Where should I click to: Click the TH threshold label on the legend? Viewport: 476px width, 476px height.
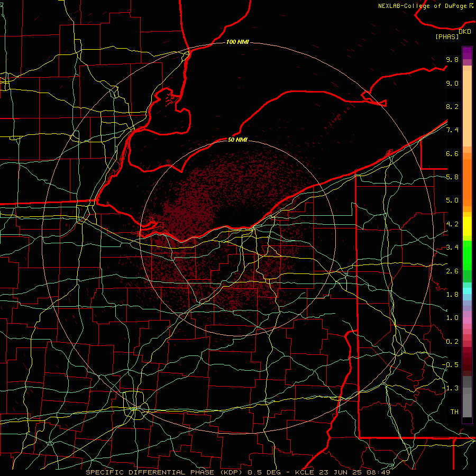(454, 412)
